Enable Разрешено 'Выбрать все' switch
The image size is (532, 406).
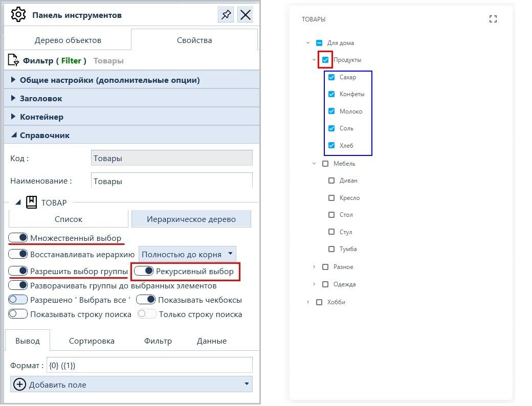tap(18, 300)
